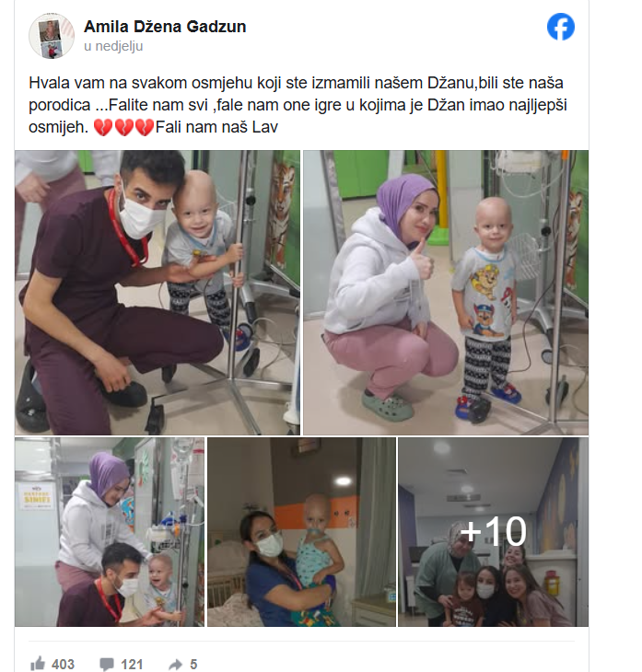Image resolution: width=642 pixels, height=672 pixels.
Task: Click the post text starting 'Hvala vam'
Action: [298, 105]
